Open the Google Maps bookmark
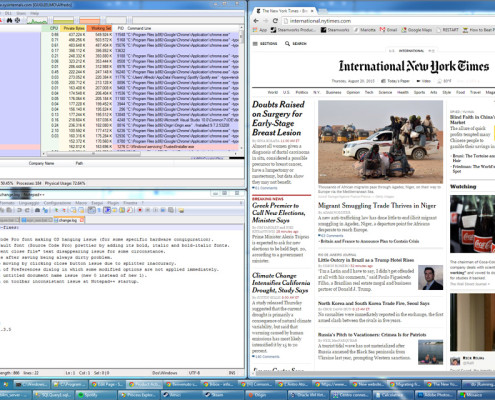The height and width of the screenshot is (400, 495). pyautogui.click(x=417, y=30)
